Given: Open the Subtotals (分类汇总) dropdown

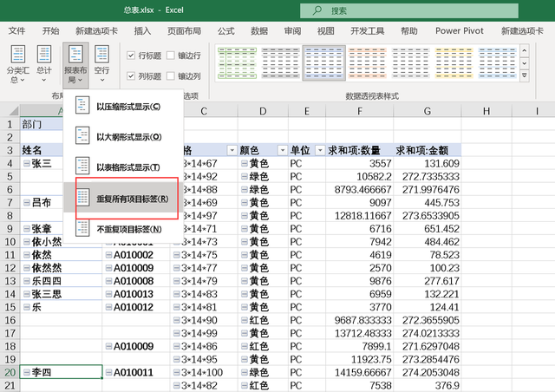Looking at the screenshot, I should [17, 64].
